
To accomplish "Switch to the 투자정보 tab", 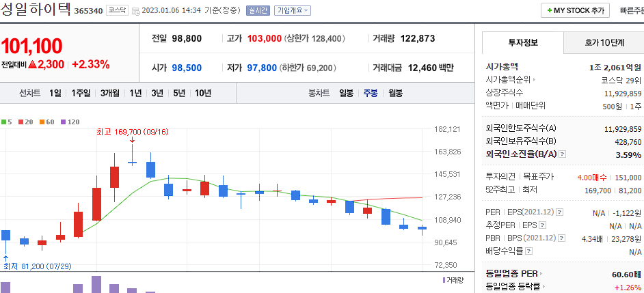I will tap(523, 42).
